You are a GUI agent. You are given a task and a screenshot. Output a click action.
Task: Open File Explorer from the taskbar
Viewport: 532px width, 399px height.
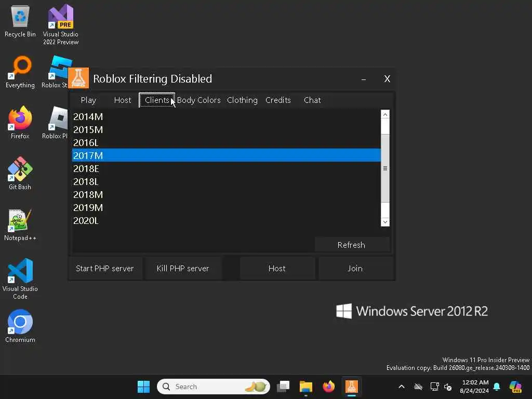pyautogui.click(x=305, y=387)
